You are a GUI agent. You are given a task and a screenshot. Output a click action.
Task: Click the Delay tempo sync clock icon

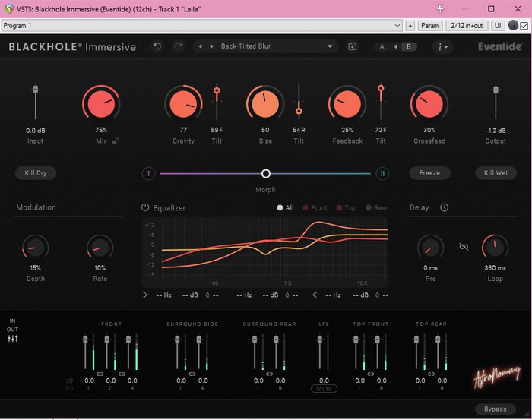coord(444,207)
